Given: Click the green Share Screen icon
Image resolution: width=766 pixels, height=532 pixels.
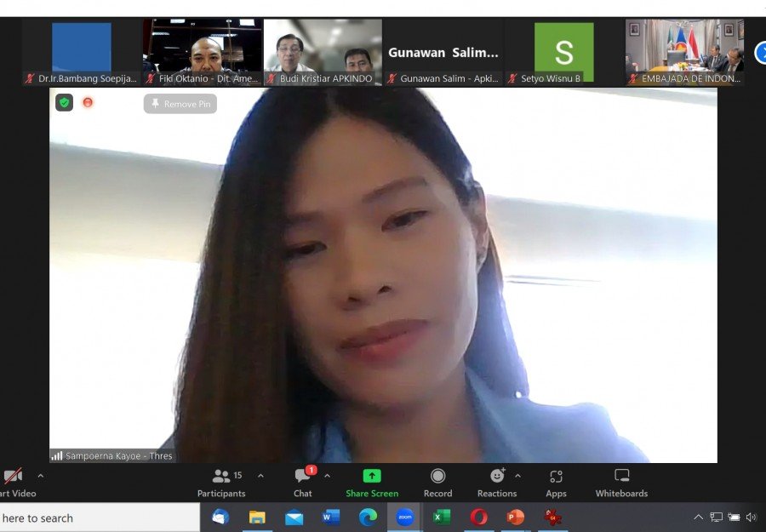Looking at the screenshot, I should click(x=372, y=477).
